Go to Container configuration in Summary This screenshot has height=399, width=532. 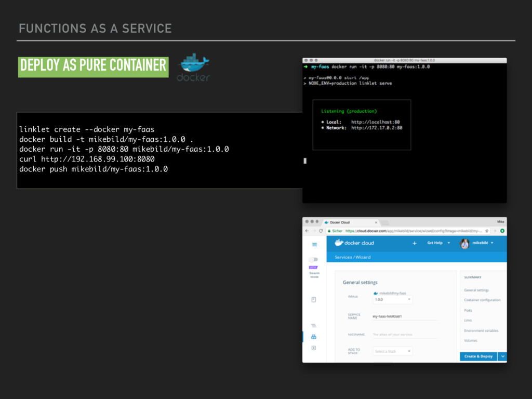tap(482, 300)
